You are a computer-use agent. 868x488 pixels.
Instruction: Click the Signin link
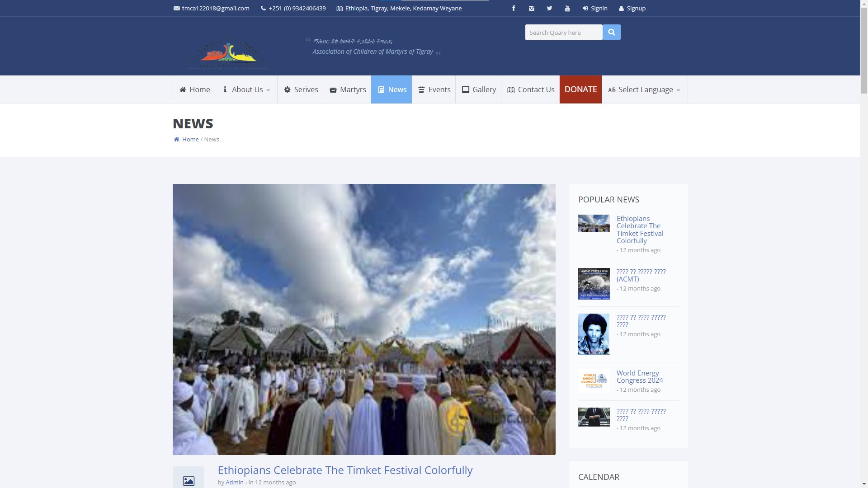(595, 8)
